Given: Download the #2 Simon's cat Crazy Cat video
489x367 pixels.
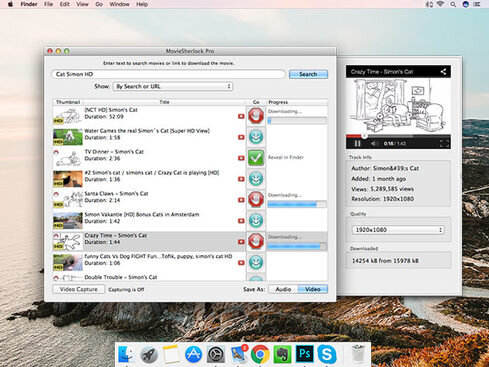Looking at the screenshot, I should point(256,179).
